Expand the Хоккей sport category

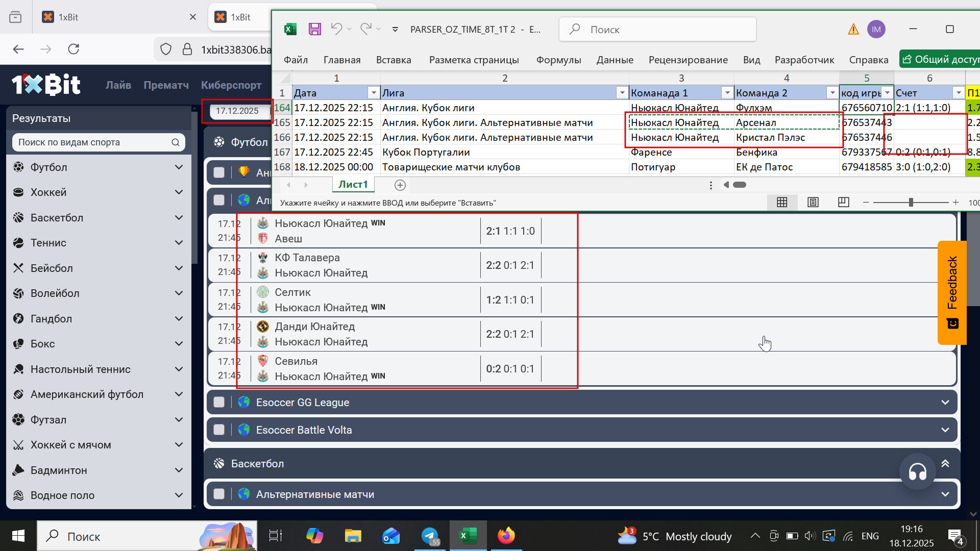click(x=179, y=192)
